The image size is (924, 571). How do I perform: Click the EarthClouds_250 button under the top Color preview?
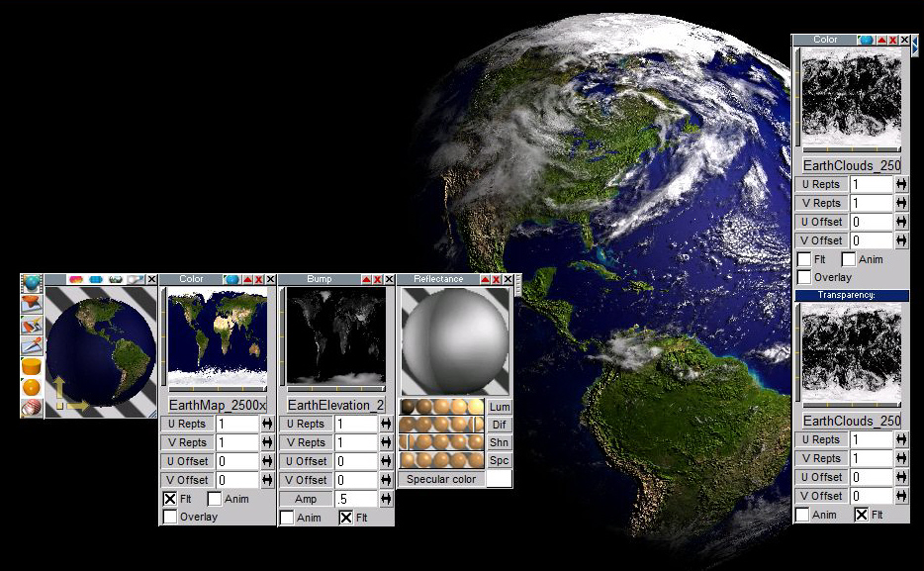point(852,165)
